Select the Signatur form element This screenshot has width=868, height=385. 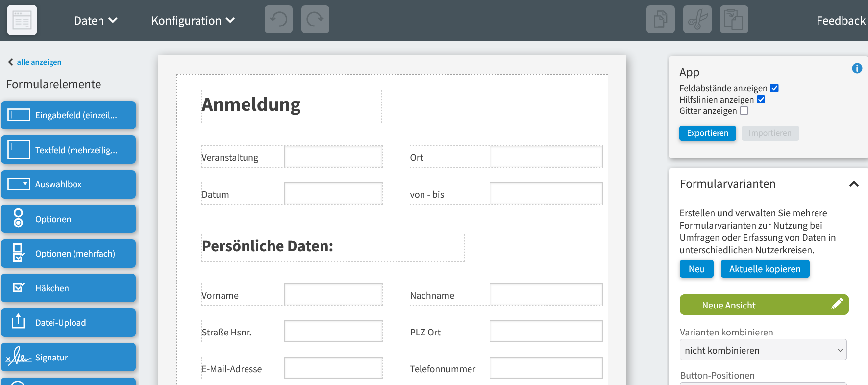coord(69,357)
